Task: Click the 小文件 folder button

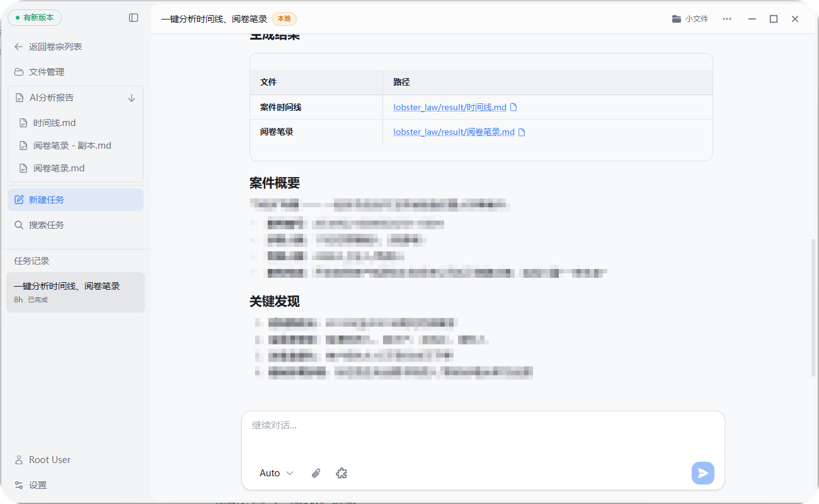Action: click(690, 19)
